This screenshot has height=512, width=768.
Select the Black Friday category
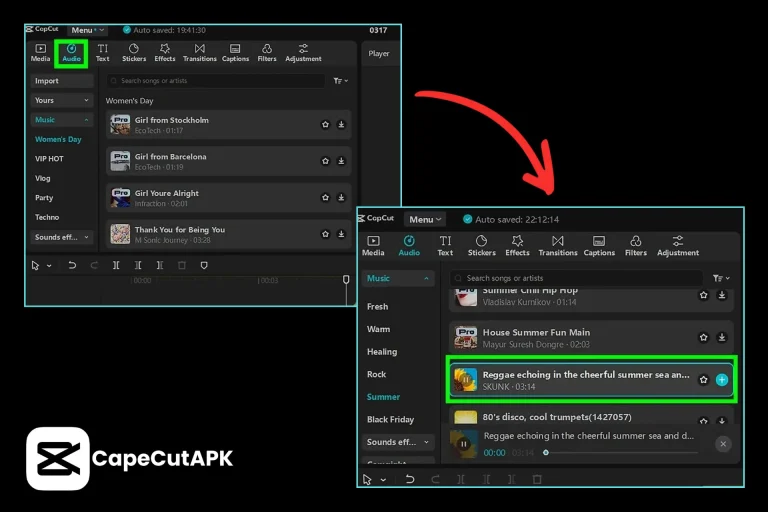click(390, 419)
